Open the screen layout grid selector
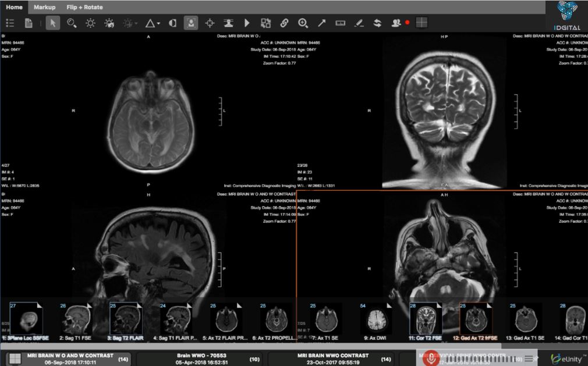 (x=421, y=23)
